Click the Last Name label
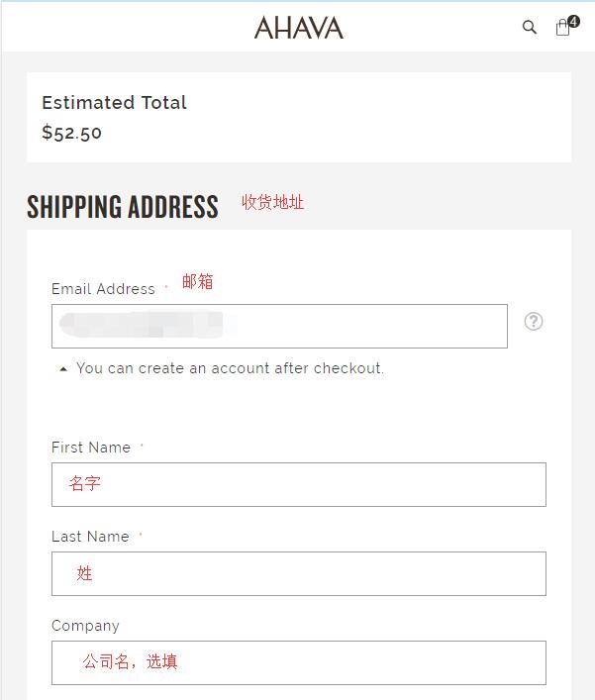 [90, 537]
